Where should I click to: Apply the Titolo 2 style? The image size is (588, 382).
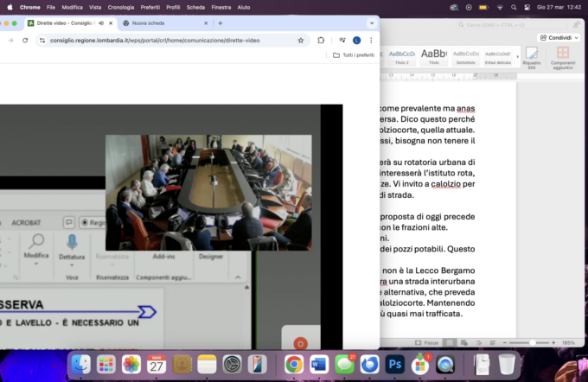(402, 55)
